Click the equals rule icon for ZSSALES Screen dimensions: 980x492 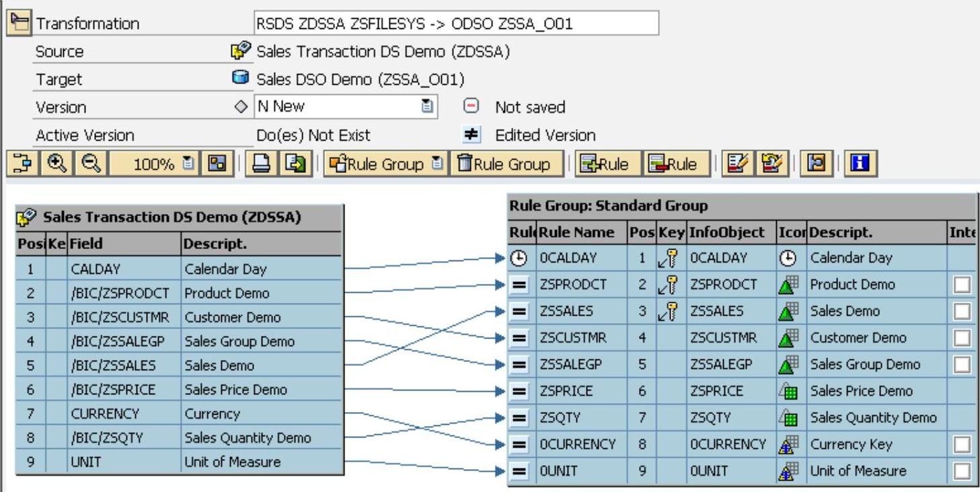(519, 311)
